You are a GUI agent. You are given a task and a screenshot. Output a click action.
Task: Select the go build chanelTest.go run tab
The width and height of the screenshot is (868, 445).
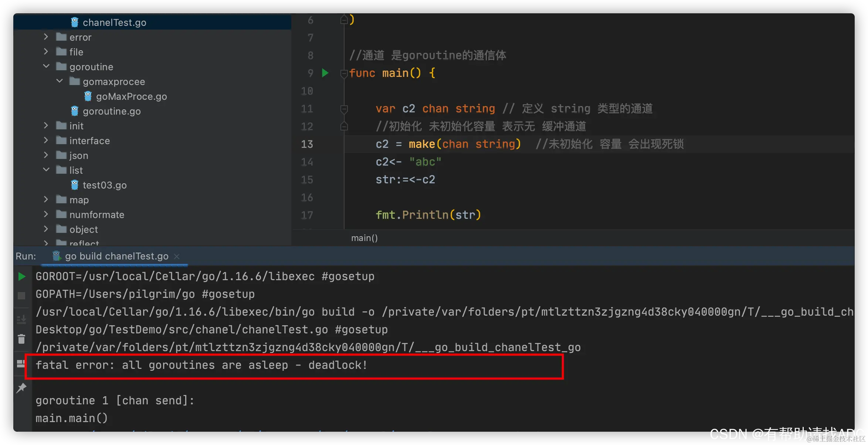coord(116,256)
